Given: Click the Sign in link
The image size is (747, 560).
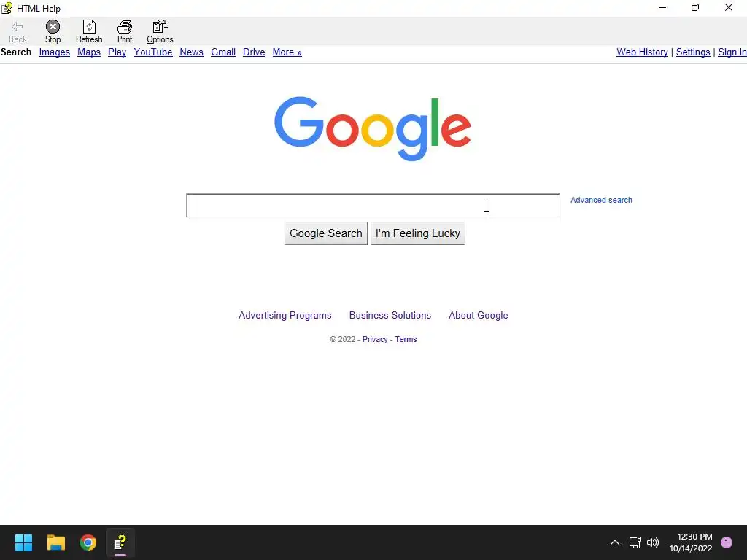Looking at the screenshot, I should [732, 52].
